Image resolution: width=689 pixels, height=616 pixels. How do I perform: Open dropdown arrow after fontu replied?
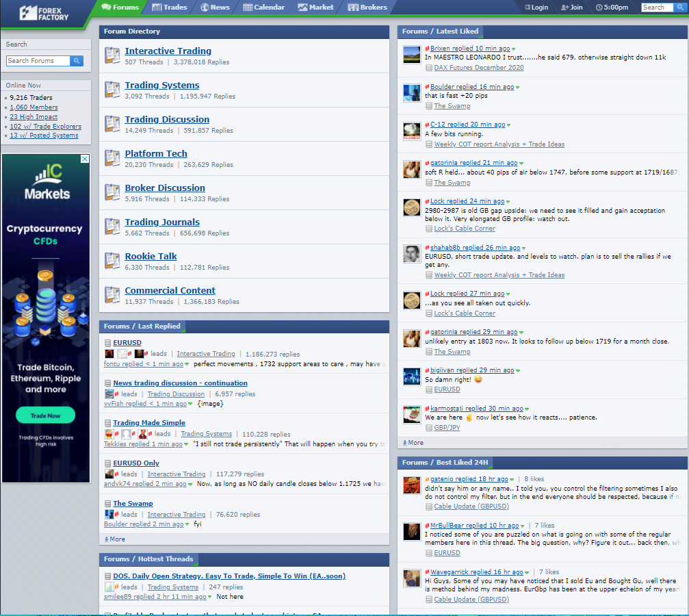(x=187, y=364)
